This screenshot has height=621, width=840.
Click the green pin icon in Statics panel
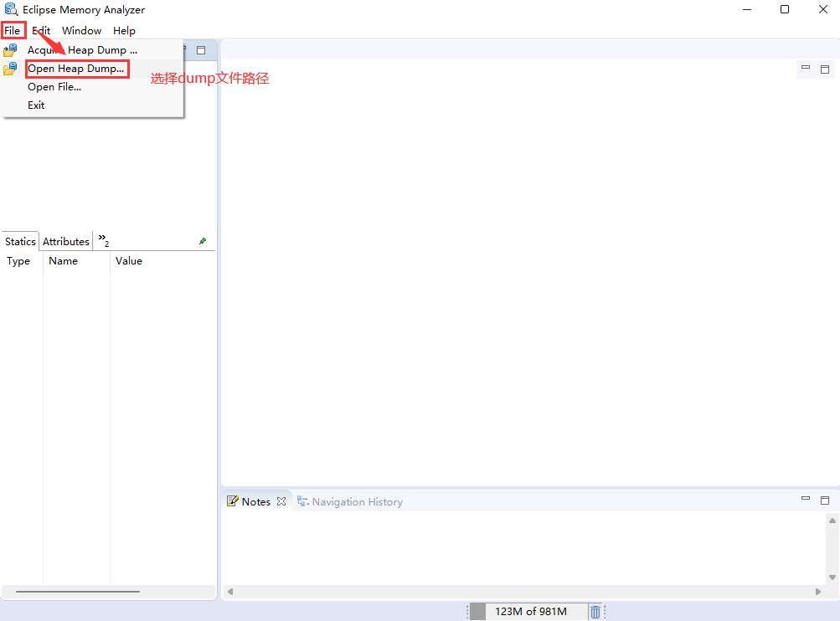(203, 241)
